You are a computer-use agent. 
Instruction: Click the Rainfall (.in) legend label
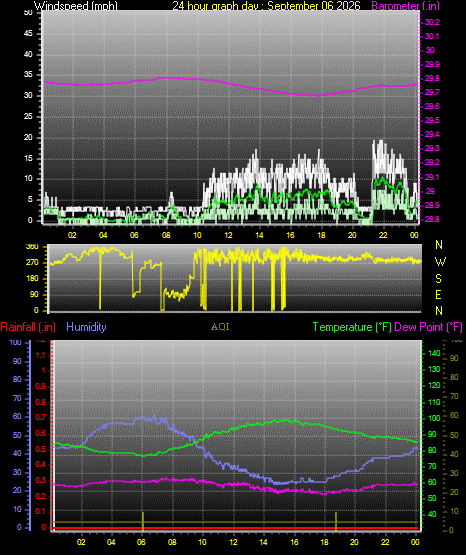[x=28, y=327]
